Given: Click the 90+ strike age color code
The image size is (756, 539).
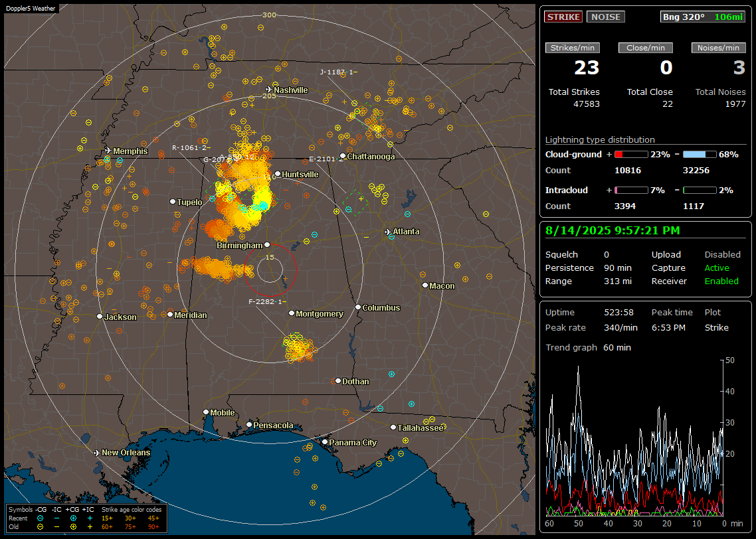Looking at the screenshot, I should pyautogui.click(x=153, y=527).
